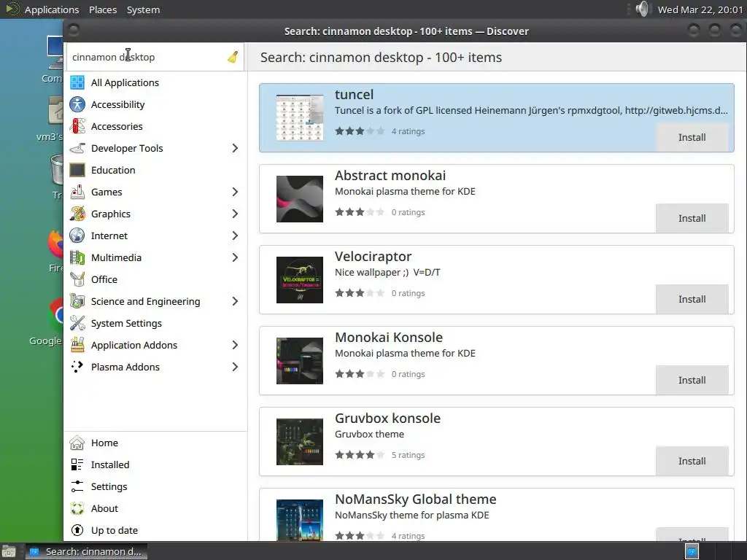Click the Velociraptor star rating

click(x=360, y=293)
